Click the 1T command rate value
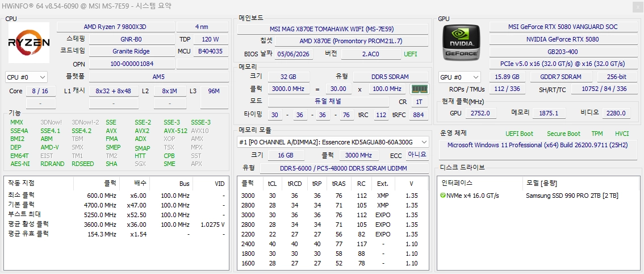Viewport: 644px width, 274px height. click(x=419, y=102)
